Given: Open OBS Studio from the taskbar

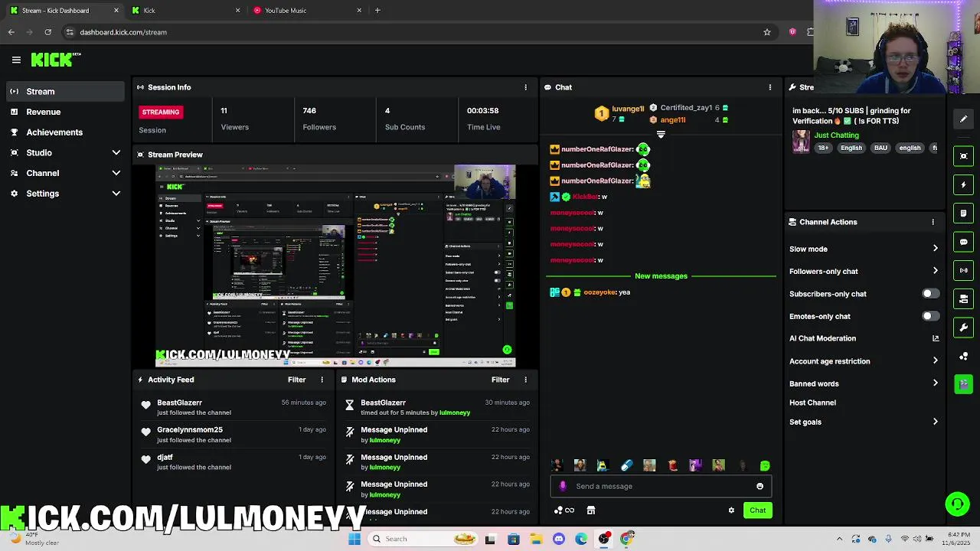Looking at the screenshot, I should coord(604,539).
